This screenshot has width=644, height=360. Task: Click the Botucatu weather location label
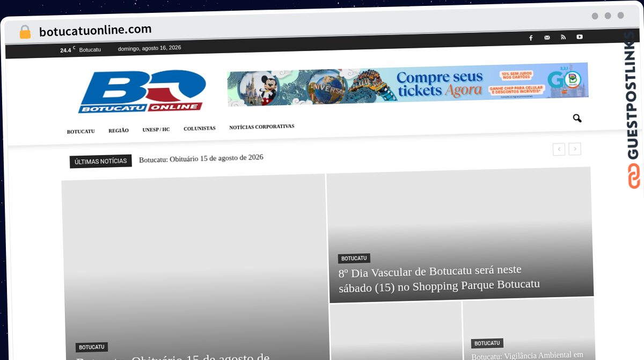pyautogui.click(x=90, y=49)
